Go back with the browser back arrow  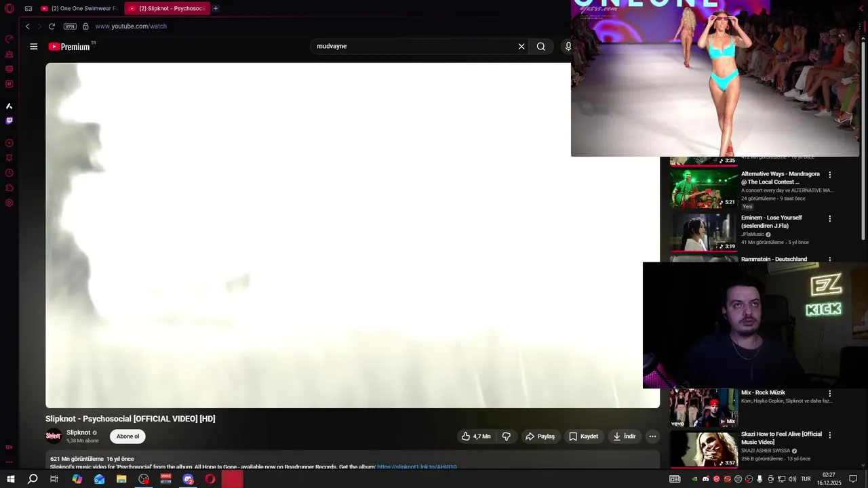click(28, 26)
